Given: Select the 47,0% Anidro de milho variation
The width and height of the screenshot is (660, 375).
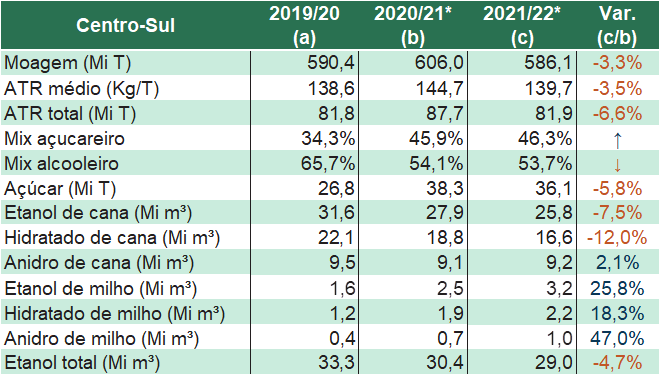Looking at the screenshot, I should 617,338.
